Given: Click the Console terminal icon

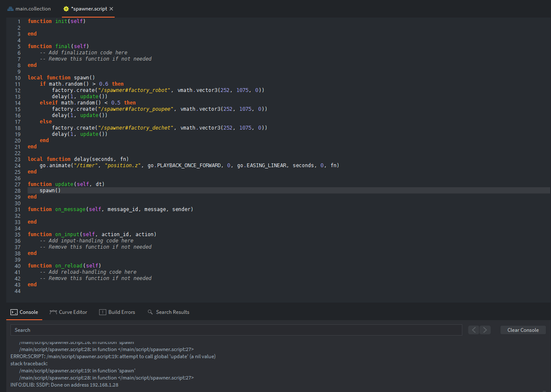Looking at the screenshot, I should [14, 312].
